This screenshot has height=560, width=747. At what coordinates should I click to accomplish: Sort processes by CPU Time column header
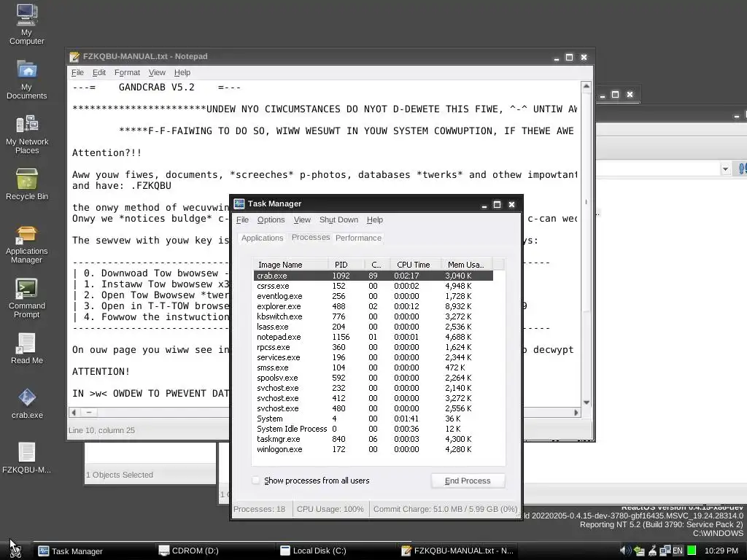(x=414, y=265)
